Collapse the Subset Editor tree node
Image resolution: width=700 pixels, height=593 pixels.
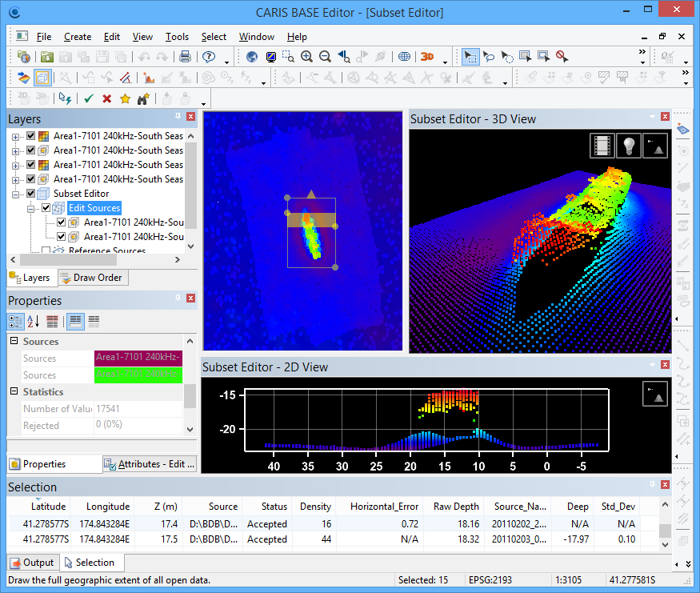coord(15,194)
